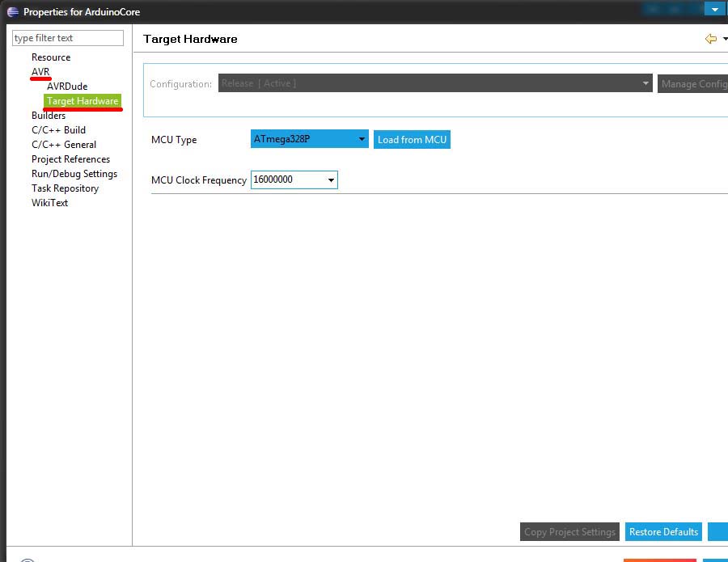The image size is (728, 562).
Task: Open the Builders properties page
Action: [49, 116]
